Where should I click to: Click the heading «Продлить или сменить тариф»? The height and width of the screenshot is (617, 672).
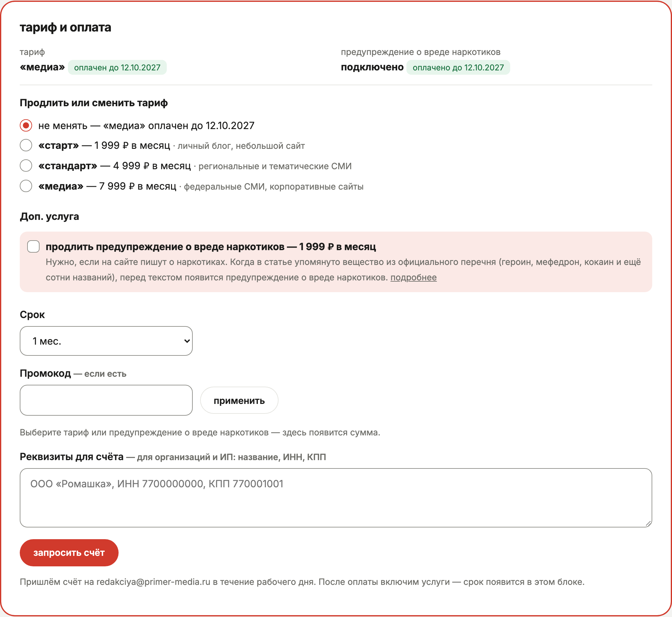[x=94, y=103]
